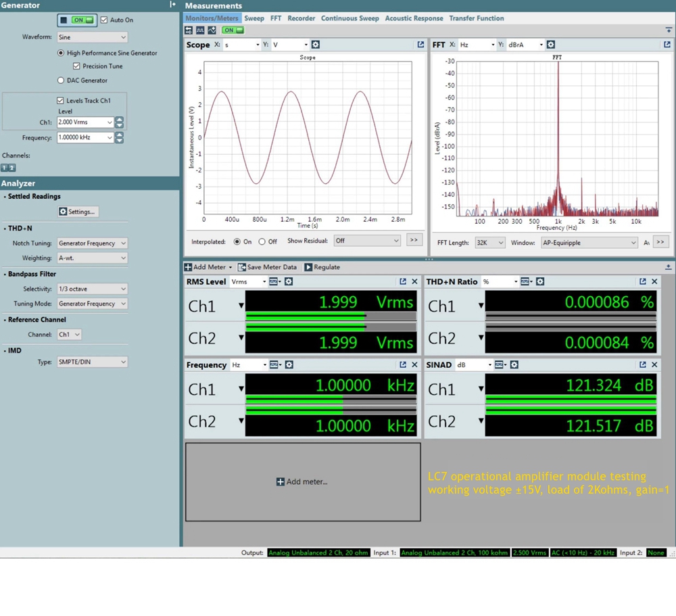Click the Add meter... placeholder button
This screenshot has height=616, width=676.
[302, 481]
